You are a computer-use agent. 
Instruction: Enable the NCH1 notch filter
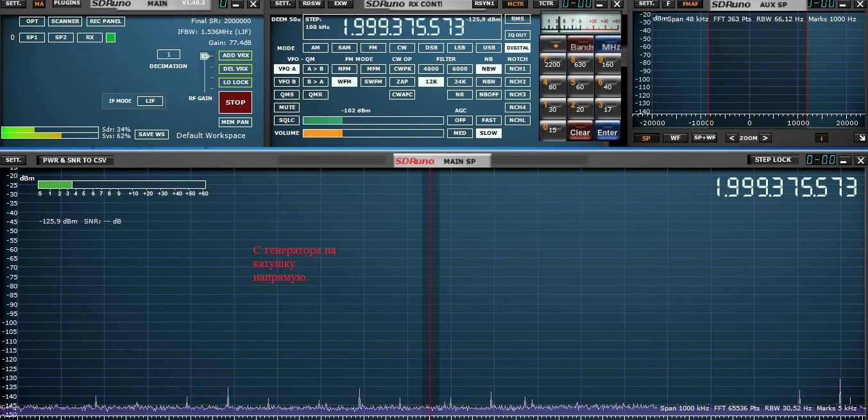(x=518, y=69)
